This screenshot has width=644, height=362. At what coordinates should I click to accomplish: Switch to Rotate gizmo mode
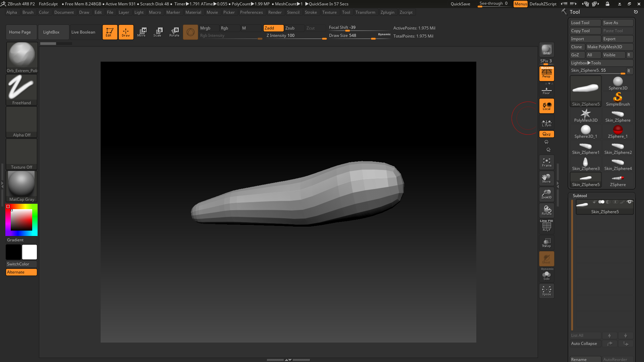point(174,32)
